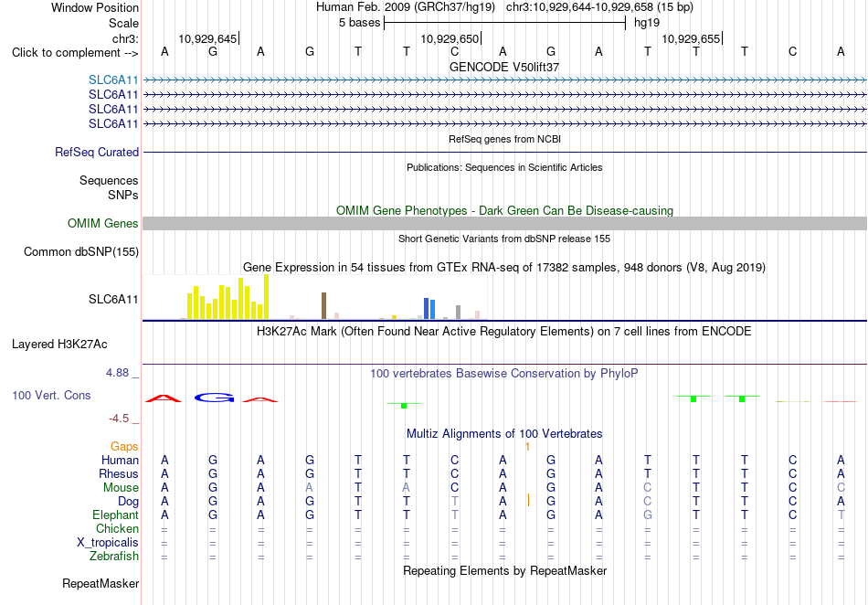Screen dimensions: 868x605
Task: Click the SLC6A11 label beside the GTEx chart
Action: 113,300
